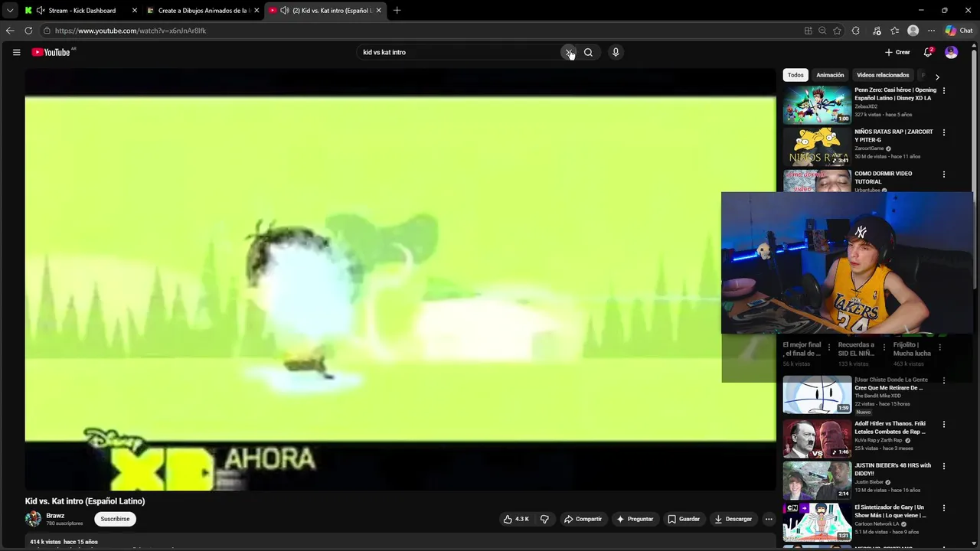Open options for Usar Chiste video
The image size is (980, 551).
pos(943,380)
